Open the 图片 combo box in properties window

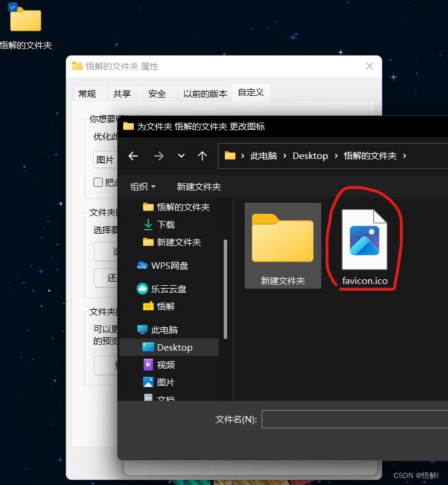pos(106,160)
